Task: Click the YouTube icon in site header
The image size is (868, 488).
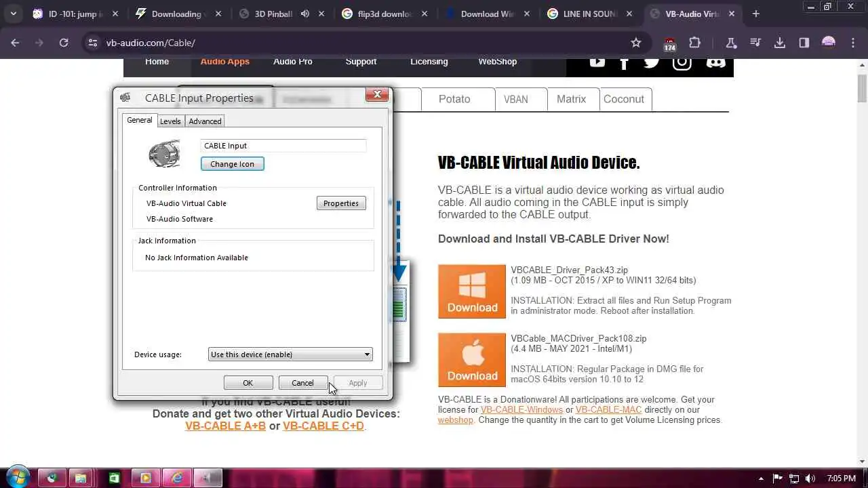Action: [x=597, y=62]
